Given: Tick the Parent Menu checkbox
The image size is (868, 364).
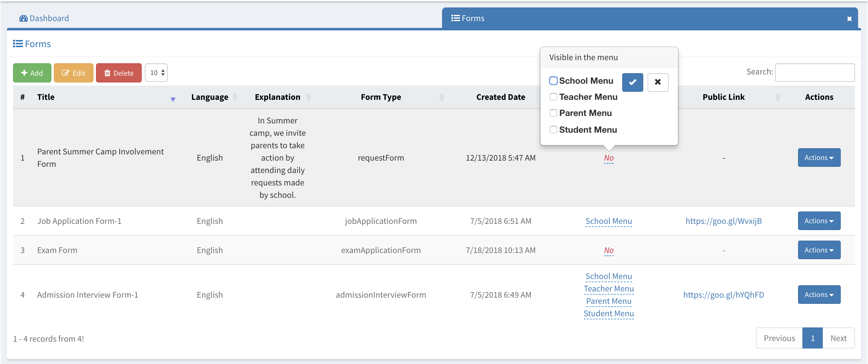Looking at the screenshot, I should [x=553, y=113].
